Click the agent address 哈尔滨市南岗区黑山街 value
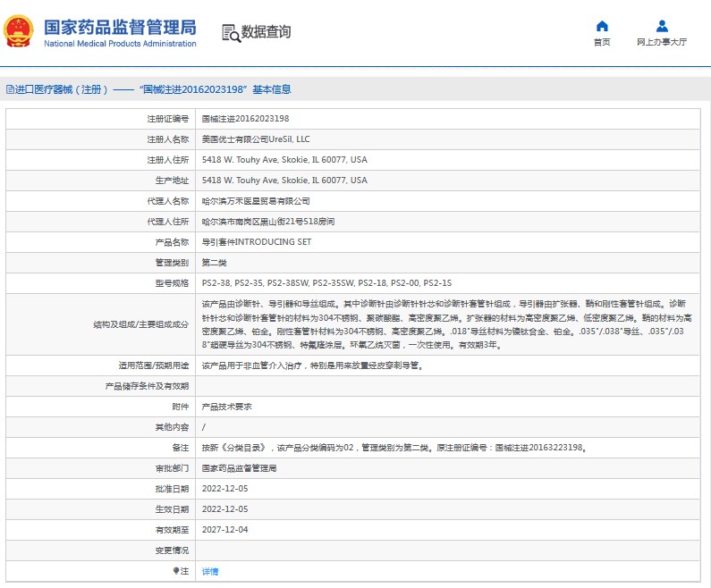This screenshot has width=711, height=588. pos(268,221)
